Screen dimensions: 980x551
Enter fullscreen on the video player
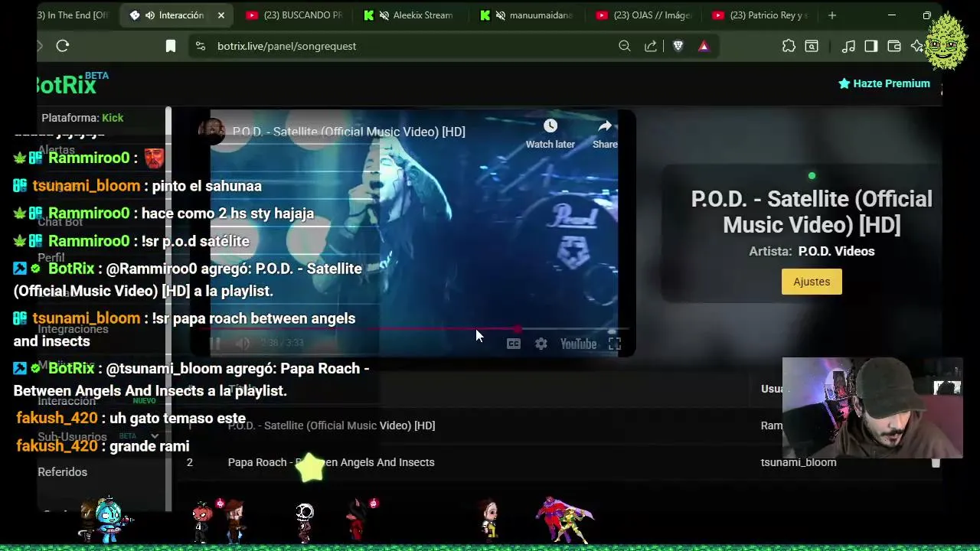(x=614, y=344)
